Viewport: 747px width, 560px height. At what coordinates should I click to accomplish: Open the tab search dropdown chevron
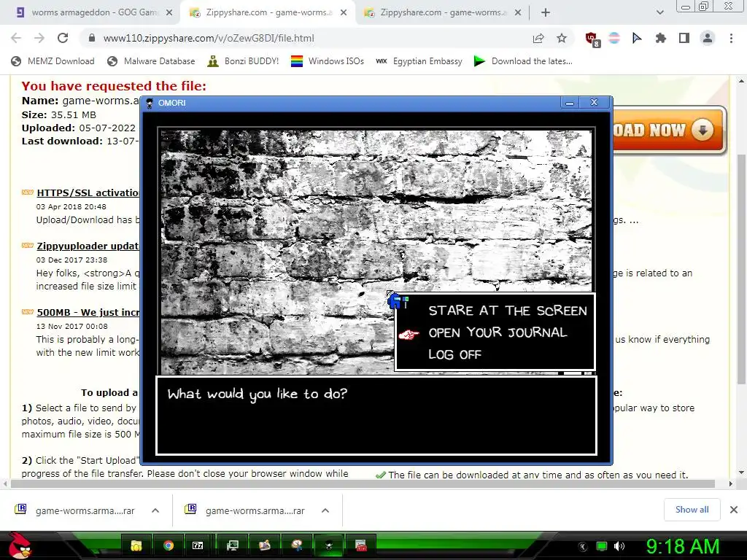[659, 13]
